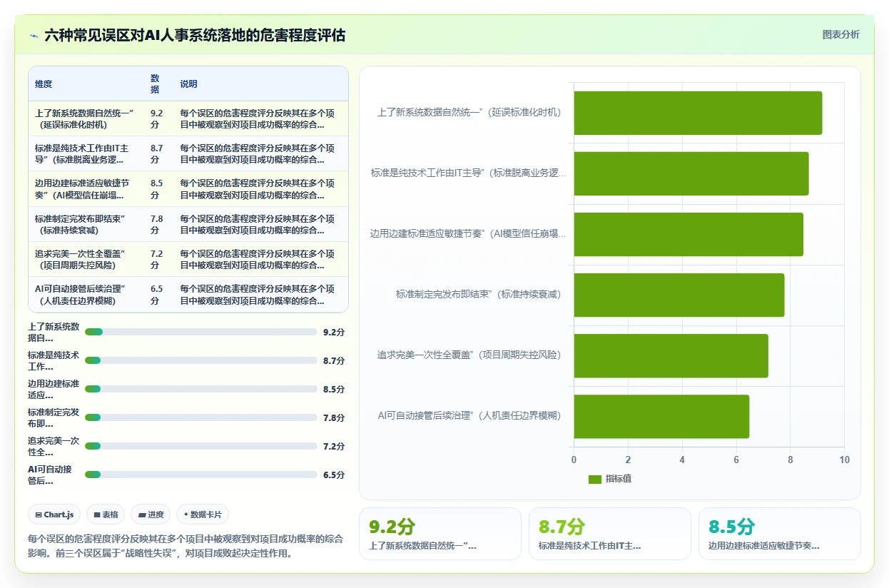Click the icon beside the dashboard title
This screenshot has width=889, height=588.
[34, 35]
